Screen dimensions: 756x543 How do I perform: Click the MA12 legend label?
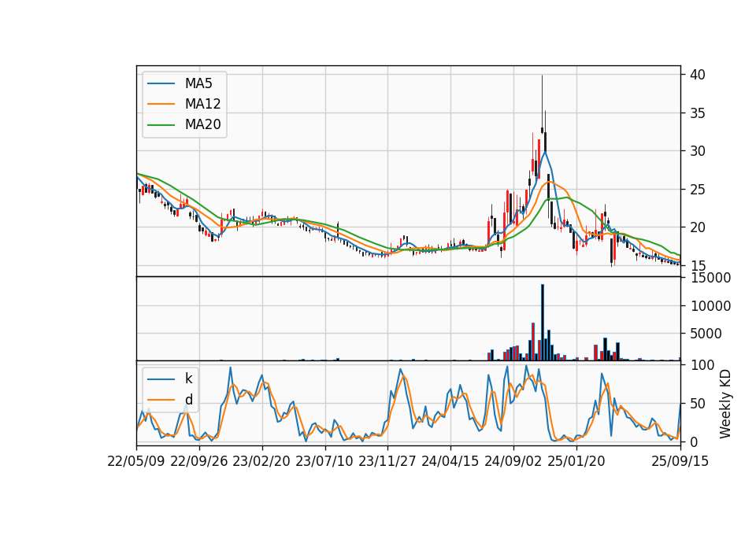click(202, 104)
